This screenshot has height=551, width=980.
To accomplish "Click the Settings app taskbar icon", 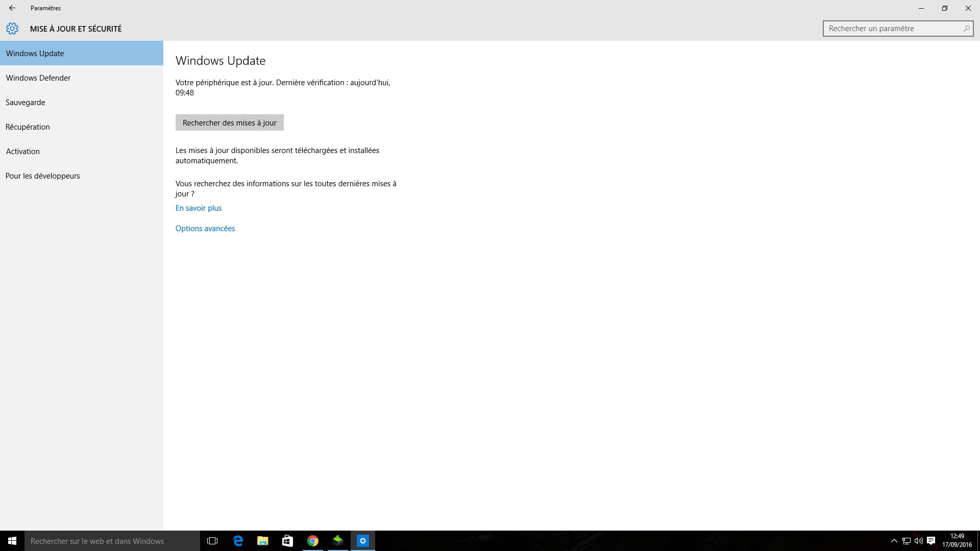I will (x=363, y=541).
